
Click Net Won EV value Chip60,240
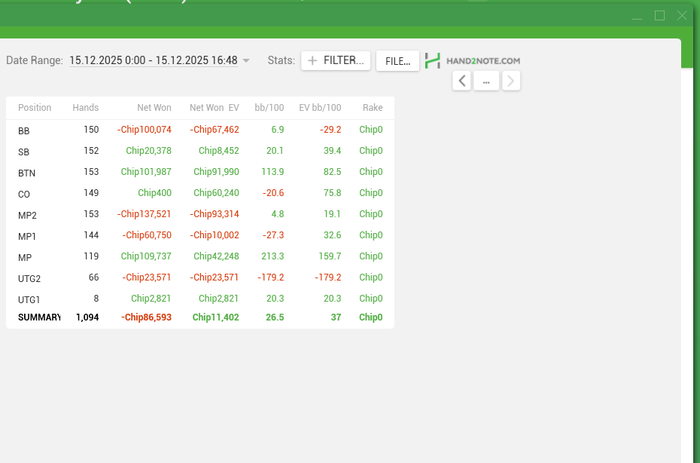point(216,192)
